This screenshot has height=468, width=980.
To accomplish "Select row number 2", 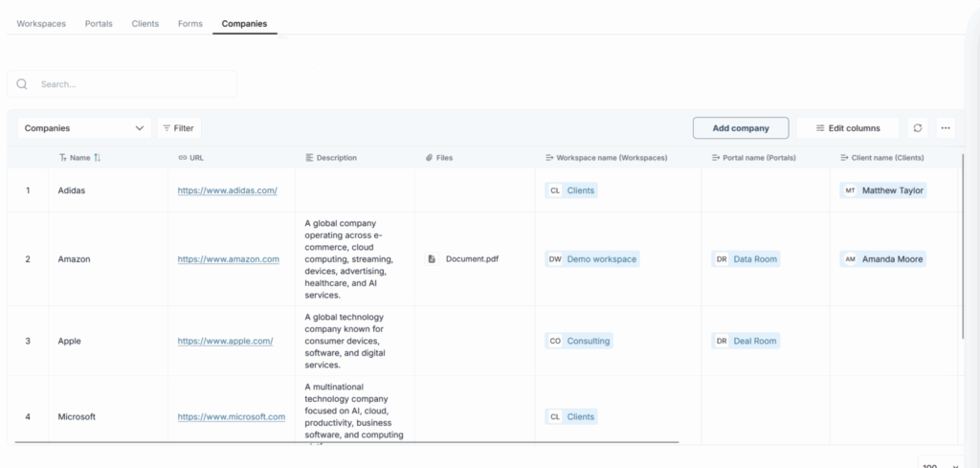I will (28, 258).
